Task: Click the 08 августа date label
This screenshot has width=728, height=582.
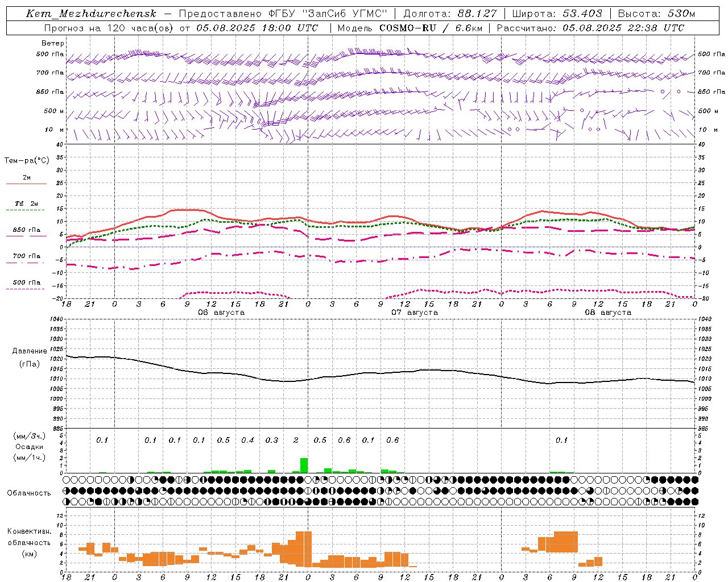Action: pyautogui.click(x=608, y=313)
